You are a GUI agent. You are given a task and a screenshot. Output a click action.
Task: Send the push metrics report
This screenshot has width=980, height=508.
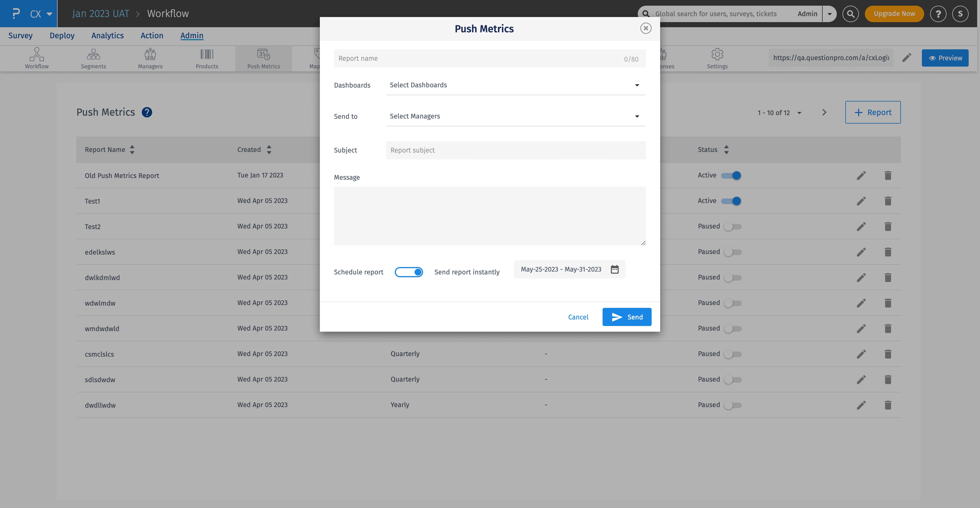(627, 317)
